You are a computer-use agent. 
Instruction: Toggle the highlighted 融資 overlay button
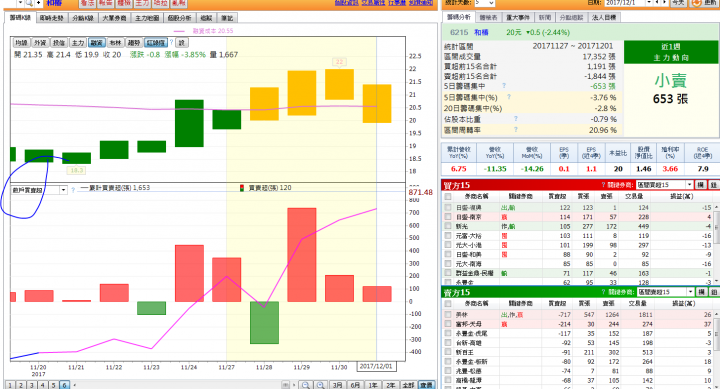coord(96,43)
